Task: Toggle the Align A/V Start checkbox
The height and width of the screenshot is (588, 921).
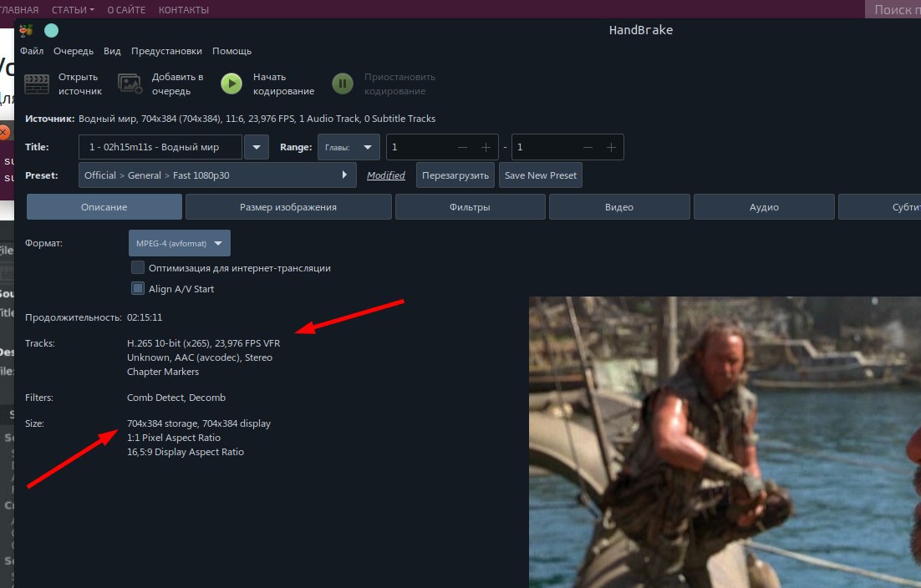Action: 137,288
